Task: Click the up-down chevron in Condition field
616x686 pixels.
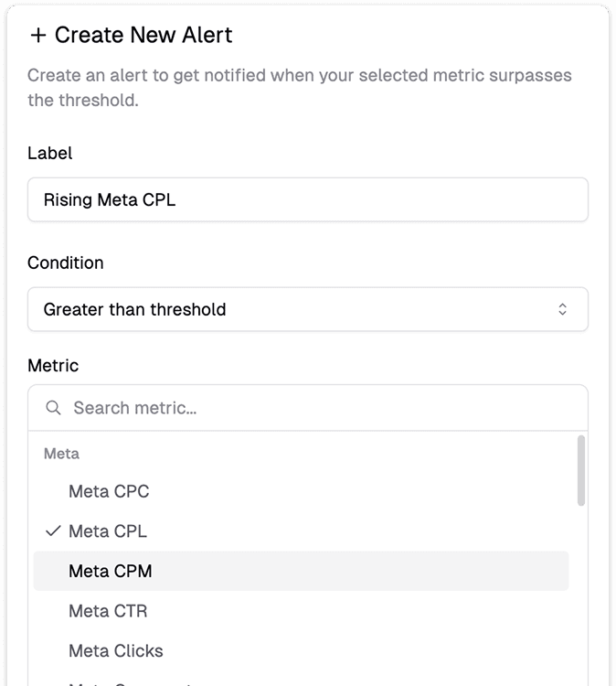Action: [563, 309]
